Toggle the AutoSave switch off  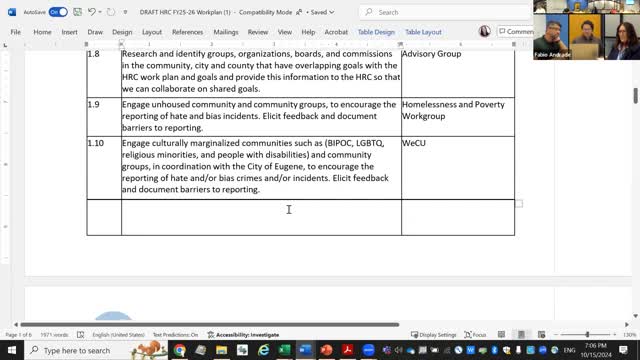tap(58, 12)
